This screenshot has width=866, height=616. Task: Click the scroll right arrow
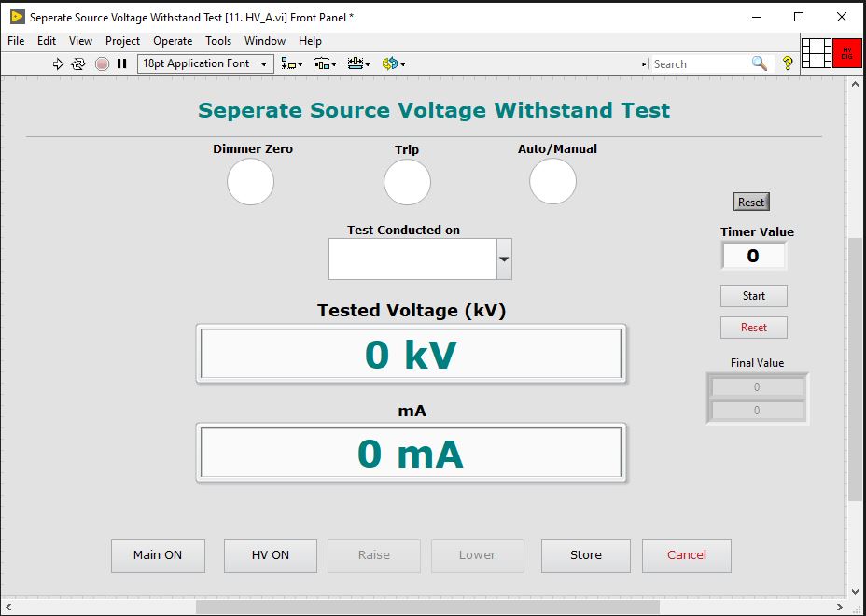[x=840, y=608]
